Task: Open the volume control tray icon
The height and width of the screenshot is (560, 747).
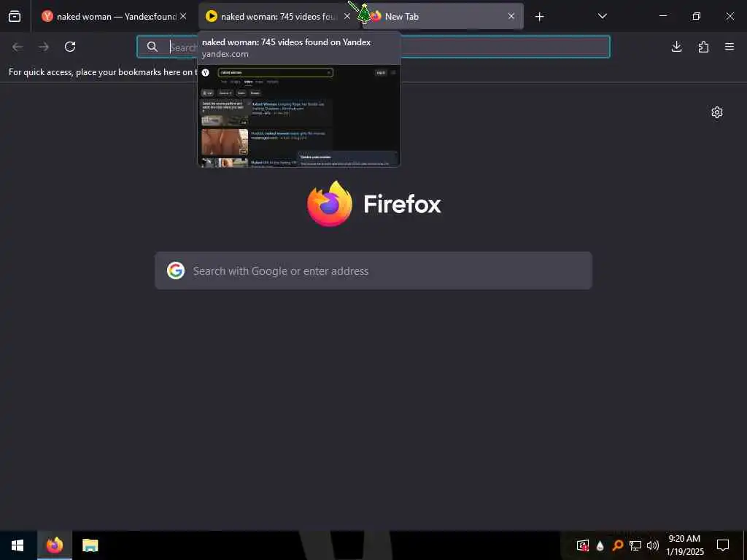Action: 653,545
